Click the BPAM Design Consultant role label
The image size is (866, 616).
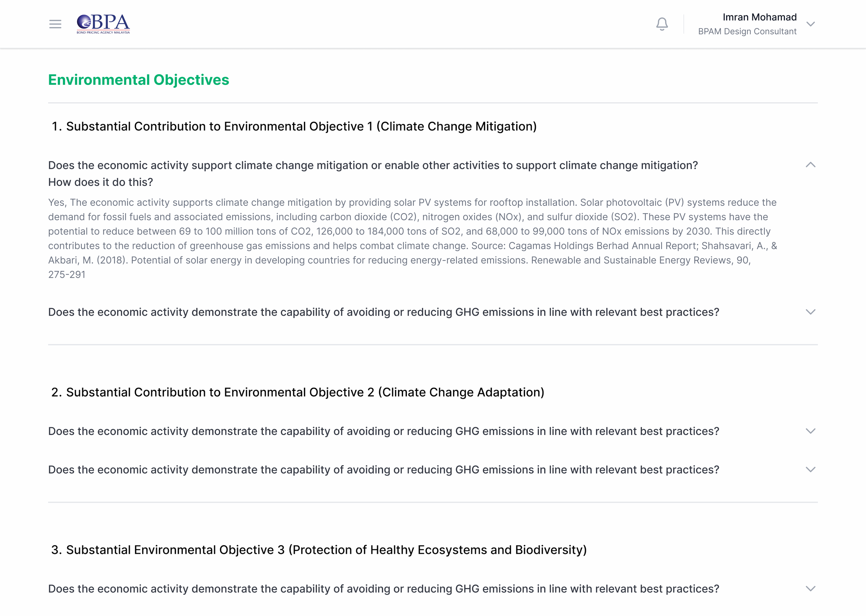tap(747, 32)
